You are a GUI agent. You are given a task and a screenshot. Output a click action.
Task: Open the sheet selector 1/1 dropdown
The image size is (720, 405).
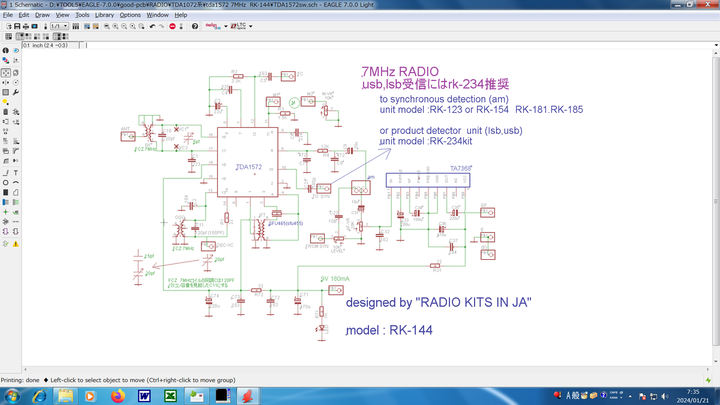click(x=64, y=26)
